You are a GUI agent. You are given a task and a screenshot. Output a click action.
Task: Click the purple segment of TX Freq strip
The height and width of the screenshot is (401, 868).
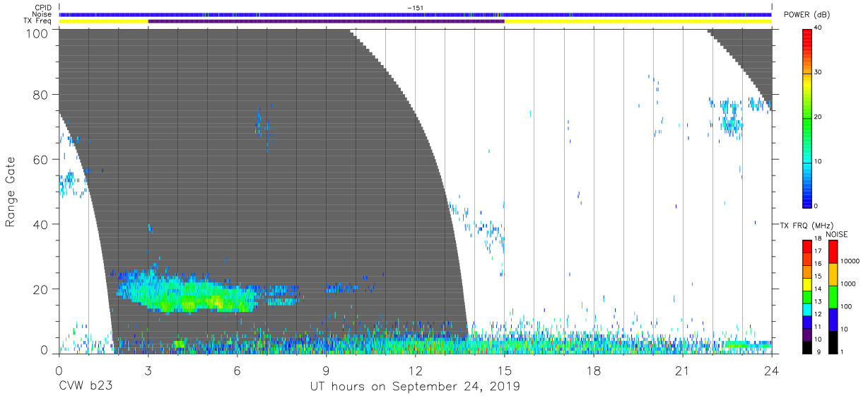click(x=326, y=21)
